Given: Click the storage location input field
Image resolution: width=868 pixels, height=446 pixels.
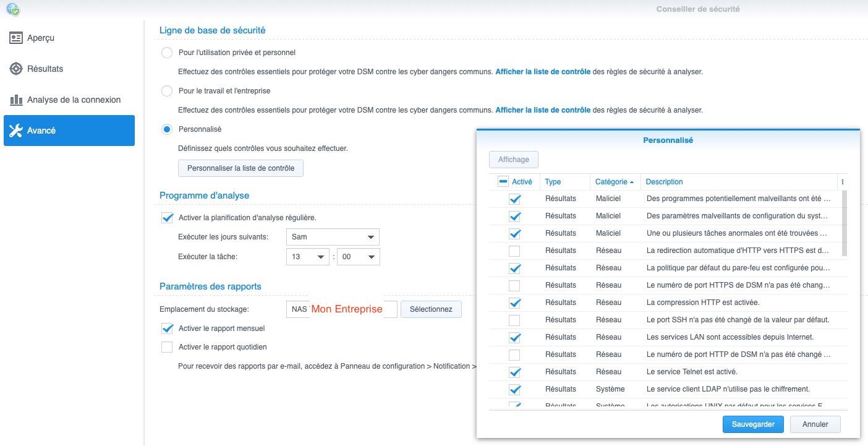Looking at the screenshot, I should point(342,309).
